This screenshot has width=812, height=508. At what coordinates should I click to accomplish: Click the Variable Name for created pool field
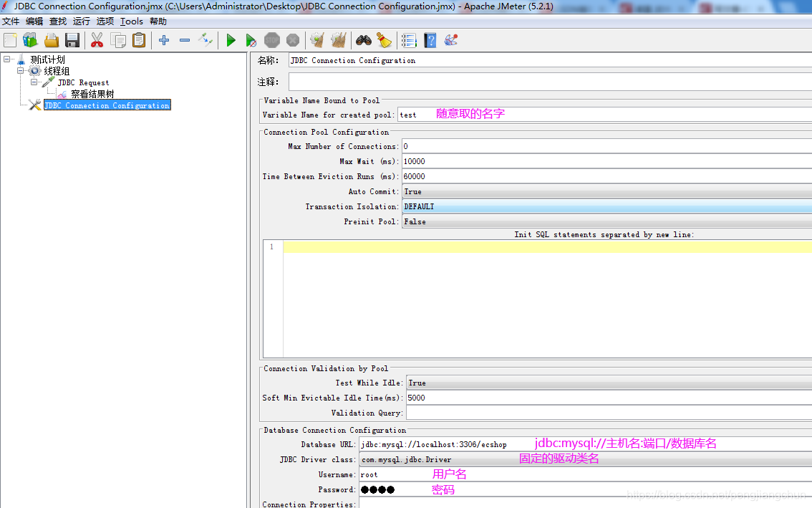click(605, 115)
